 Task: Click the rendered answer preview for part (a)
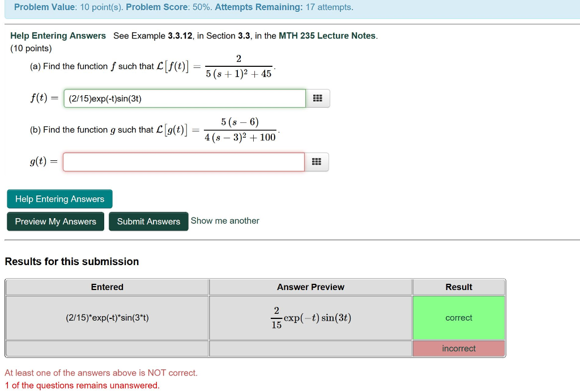click(x=310, y=318)
